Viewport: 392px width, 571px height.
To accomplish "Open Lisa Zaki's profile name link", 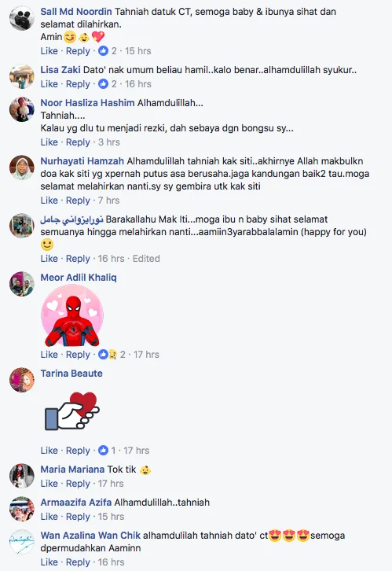I will pos(60,69).
